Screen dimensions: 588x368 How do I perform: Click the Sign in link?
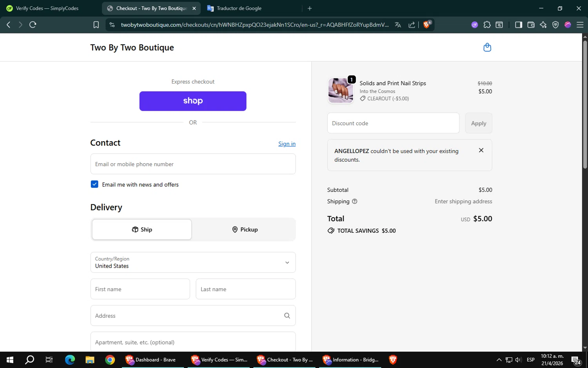coord(287,144)
